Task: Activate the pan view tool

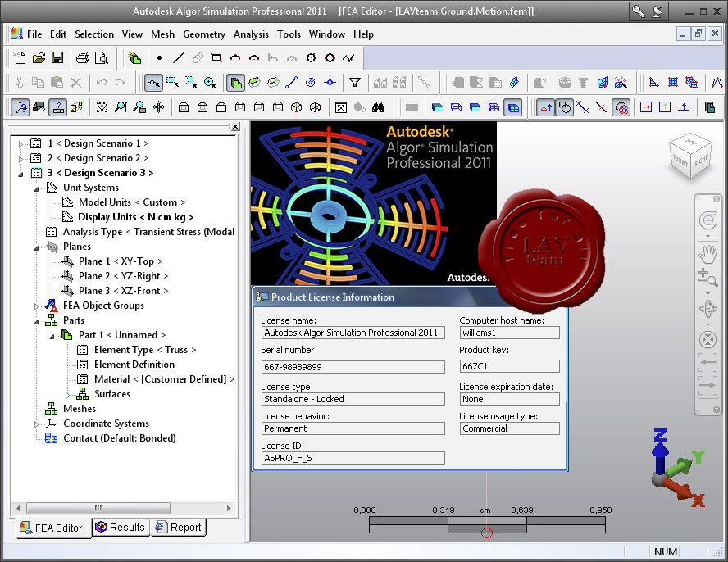Action: 158,107
